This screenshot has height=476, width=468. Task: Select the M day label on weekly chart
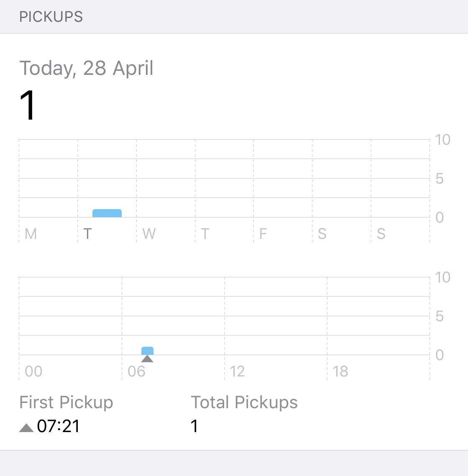[31, 234]
